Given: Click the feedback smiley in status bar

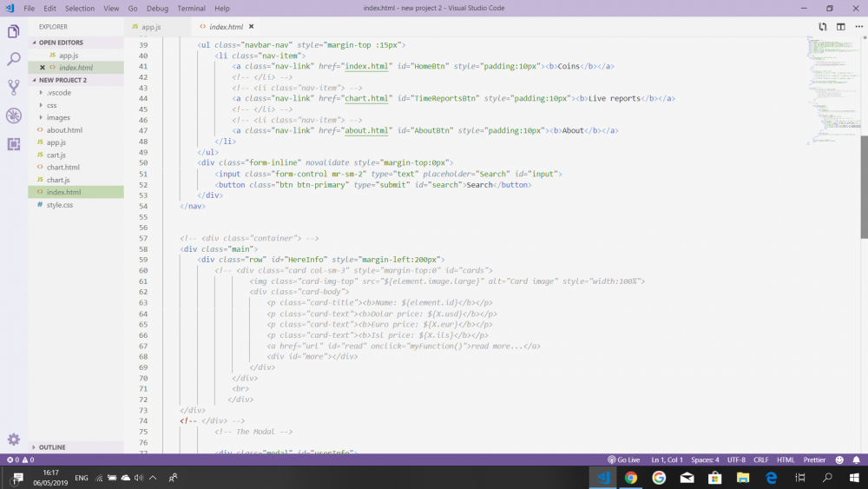Looking at the screenshot, I should pos(839,460).
